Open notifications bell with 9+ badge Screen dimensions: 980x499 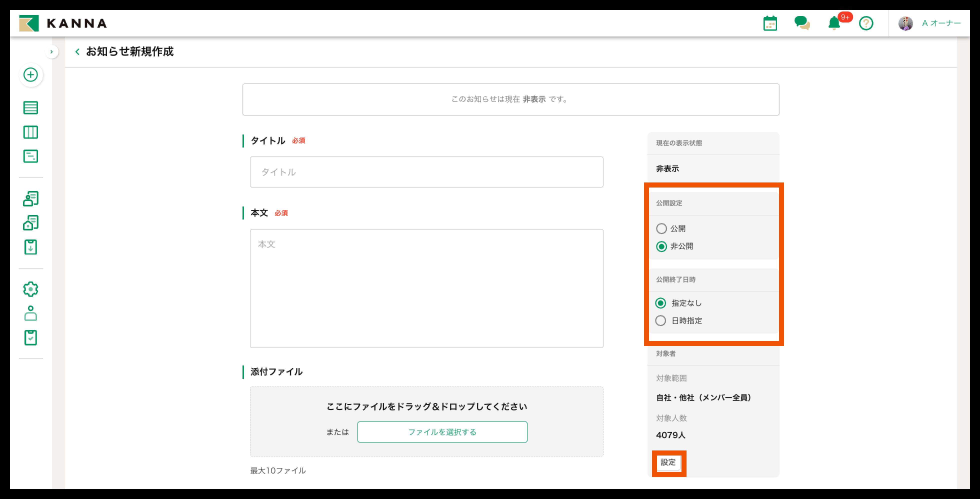(x=834, y=23)
